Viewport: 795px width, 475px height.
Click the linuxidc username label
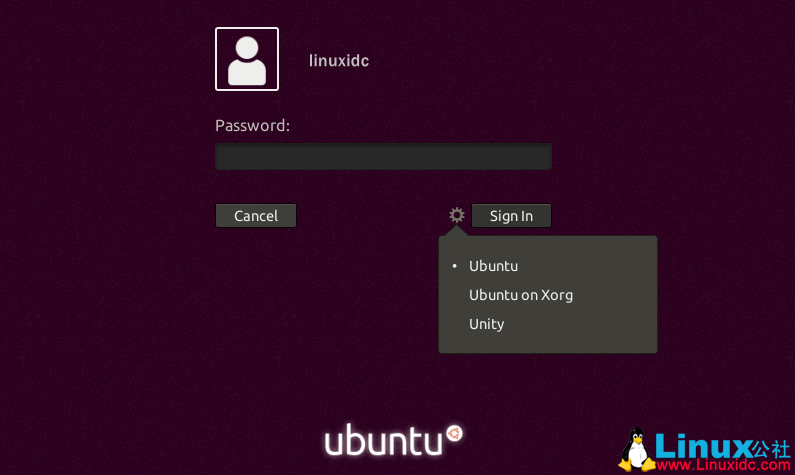(339, 60)
